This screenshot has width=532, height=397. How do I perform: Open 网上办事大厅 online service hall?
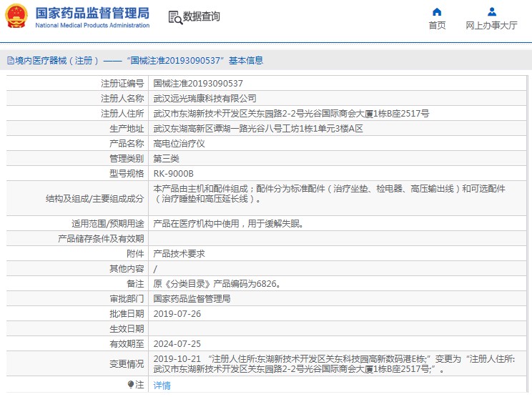point(492,26)
